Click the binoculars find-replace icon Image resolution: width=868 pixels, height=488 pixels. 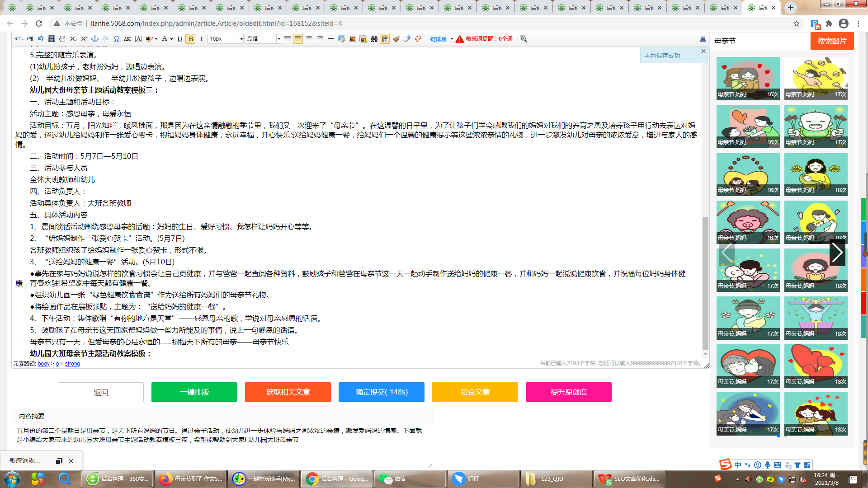(374, 39)
